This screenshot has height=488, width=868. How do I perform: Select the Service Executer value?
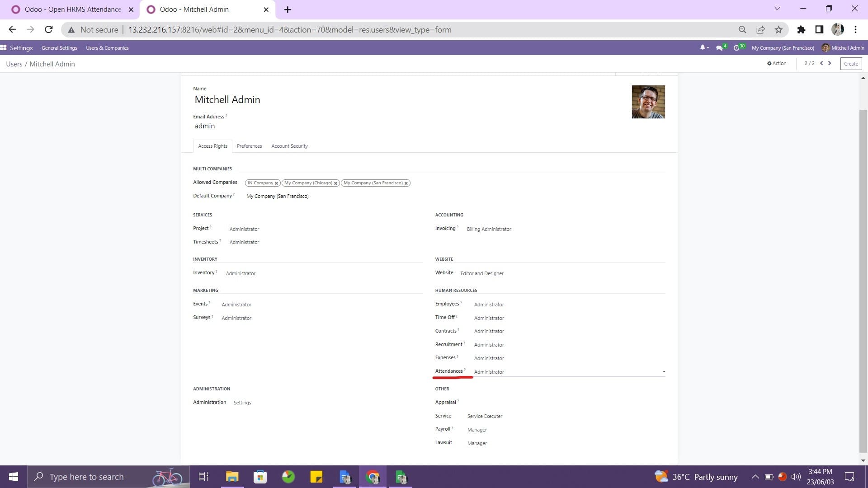pos(485,416)
